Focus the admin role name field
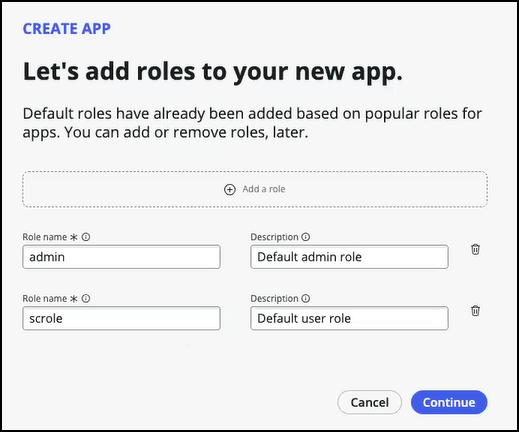Image resolution: width=519 pixels, height=432 pixels. click(x=121, y=257)
